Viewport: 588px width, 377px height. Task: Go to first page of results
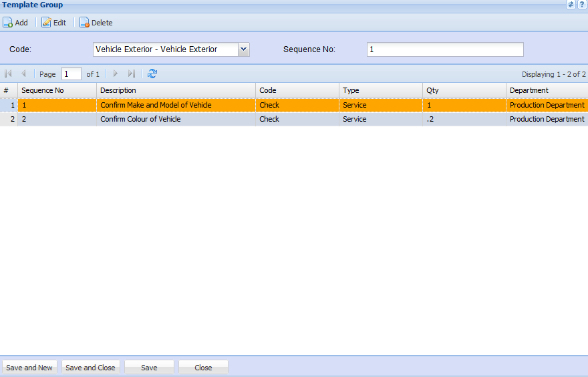pos(9,74)
